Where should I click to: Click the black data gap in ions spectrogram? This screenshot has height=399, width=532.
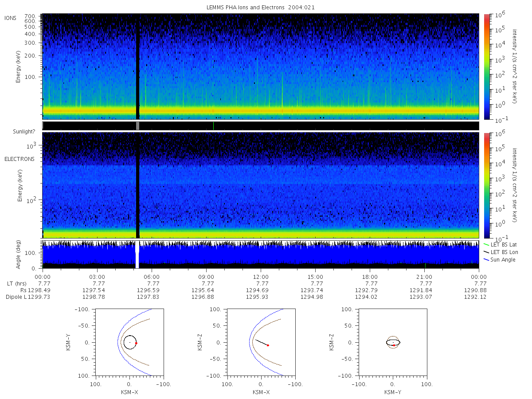(x=137, y=66)
